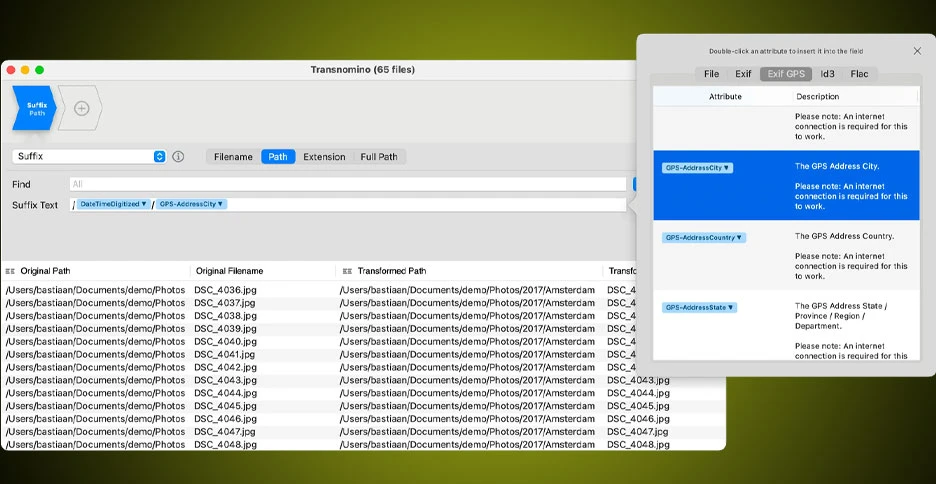Image resolution: width=936 pixels, height=484 pixels.
Task: Sort by the Original Path column header
Action: point(45,271)
